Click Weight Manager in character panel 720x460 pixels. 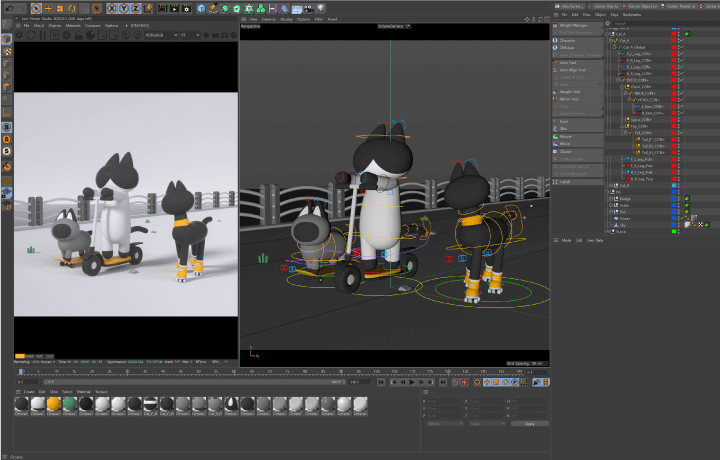pos(578,26)
